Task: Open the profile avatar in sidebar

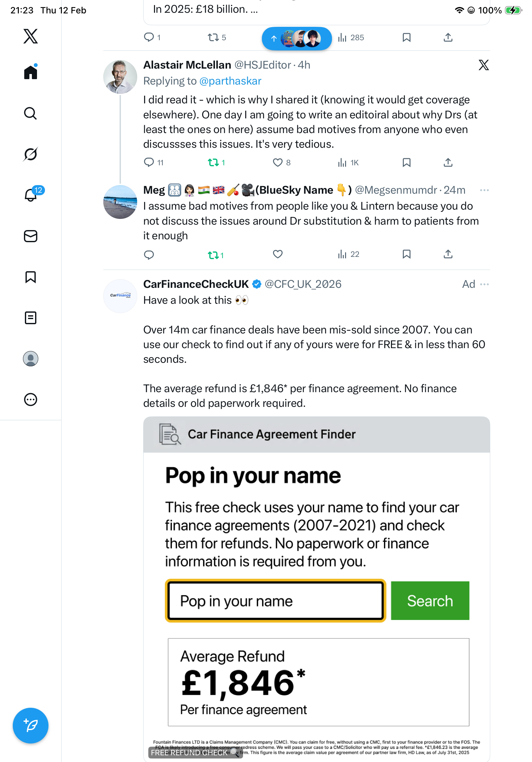Action: [x=31, y=359]
